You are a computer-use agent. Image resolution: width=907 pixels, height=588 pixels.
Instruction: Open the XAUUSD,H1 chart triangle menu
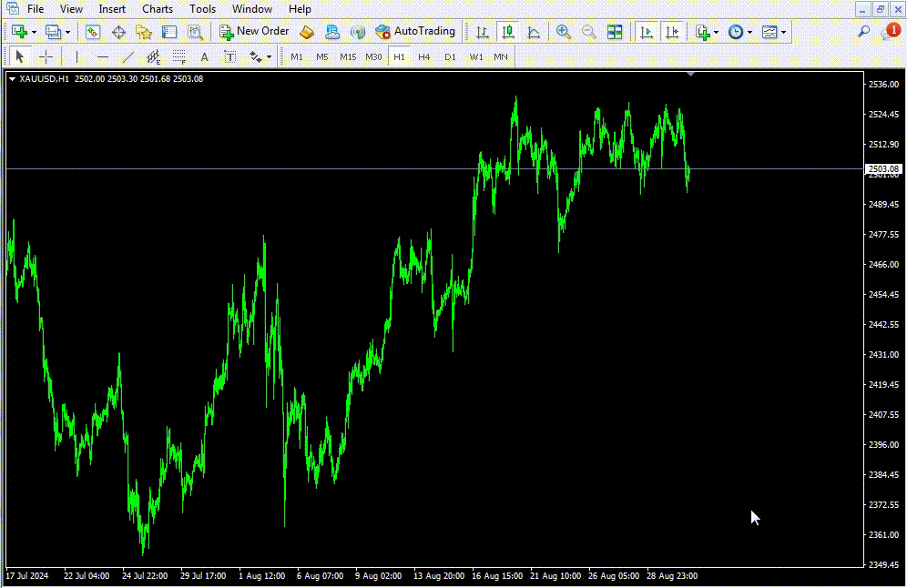(12, 79)
